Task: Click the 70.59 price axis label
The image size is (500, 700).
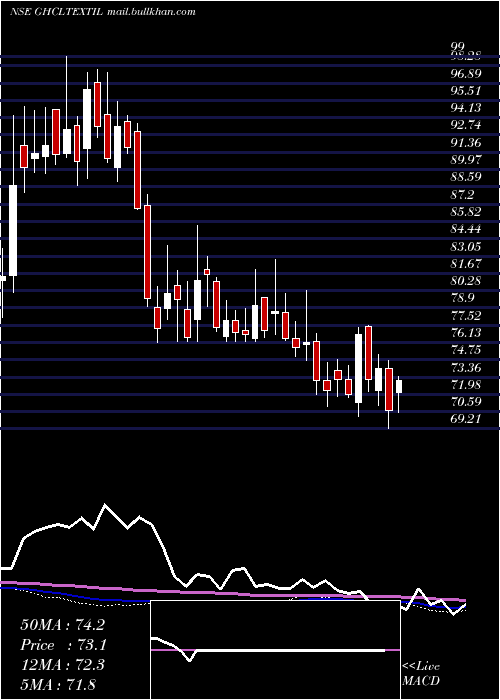Action: click(x=467, y=402)
